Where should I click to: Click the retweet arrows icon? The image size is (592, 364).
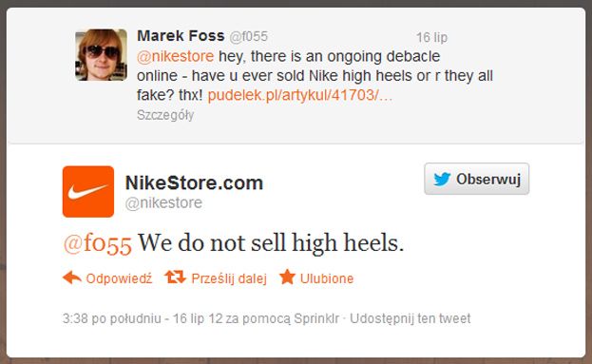[x=175, y=278]
